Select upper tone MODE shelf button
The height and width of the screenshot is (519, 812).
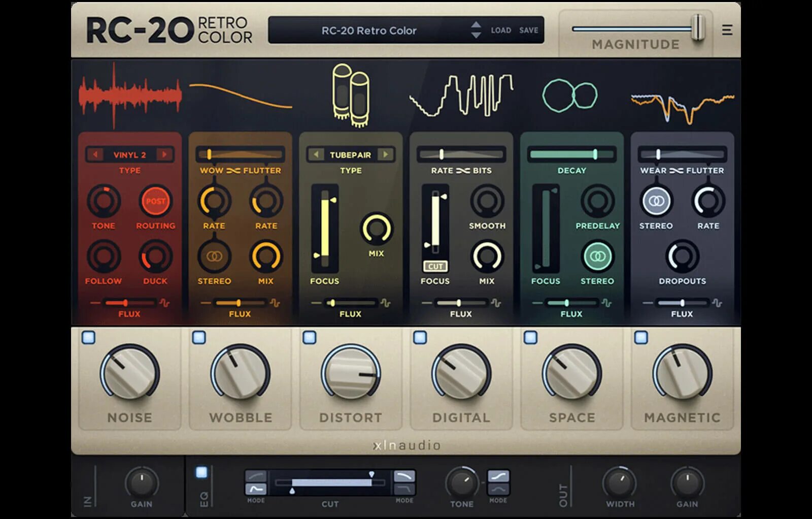tap(498, 476)
